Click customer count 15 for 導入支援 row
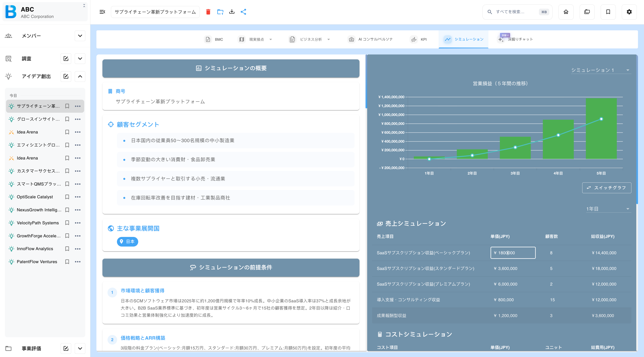The image size is (644, 357). pyautogui.click(x=552, y=300)
